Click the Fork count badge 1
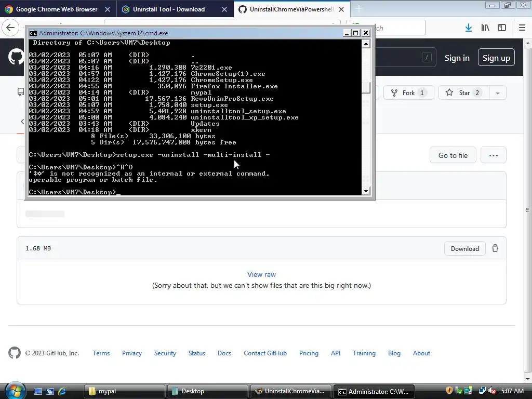 coord(422,93)
